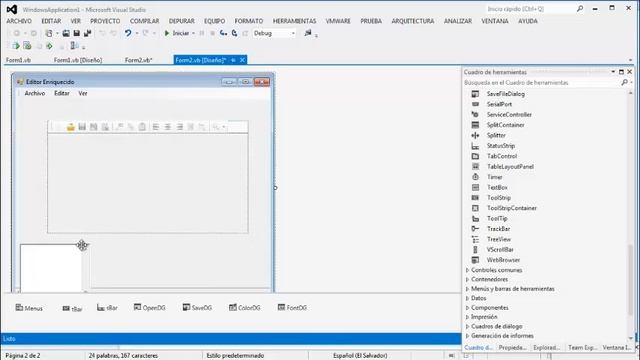Click the Open File toolbar icon
This screenshot has width=640, height=360.
tap(66, 33)
